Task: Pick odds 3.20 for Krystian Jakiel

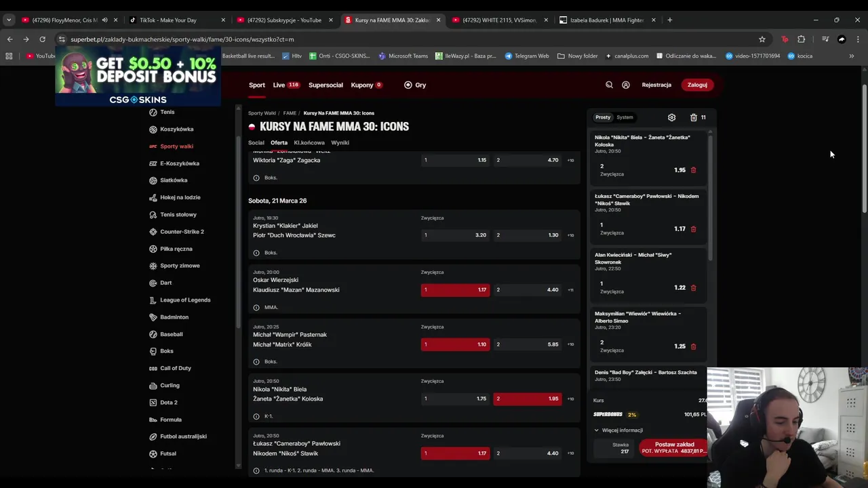Action: point(455,235)
